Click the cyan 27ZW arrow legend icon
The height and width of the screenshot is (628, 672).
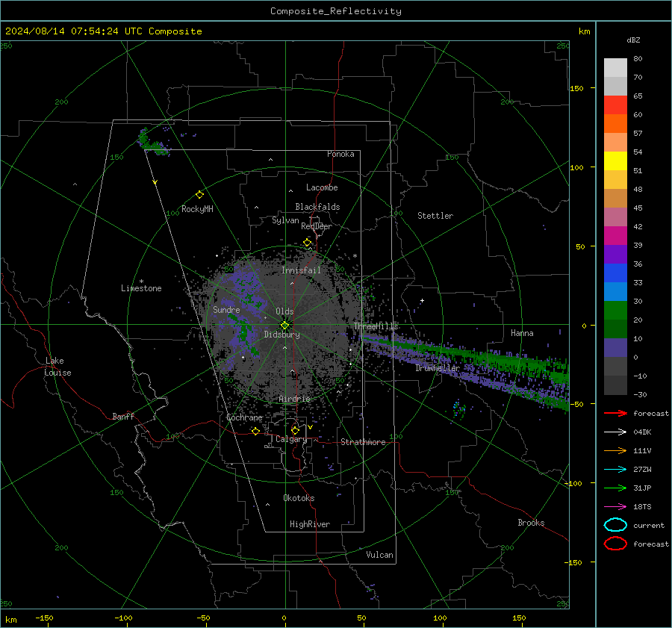[x=615, y=470]
